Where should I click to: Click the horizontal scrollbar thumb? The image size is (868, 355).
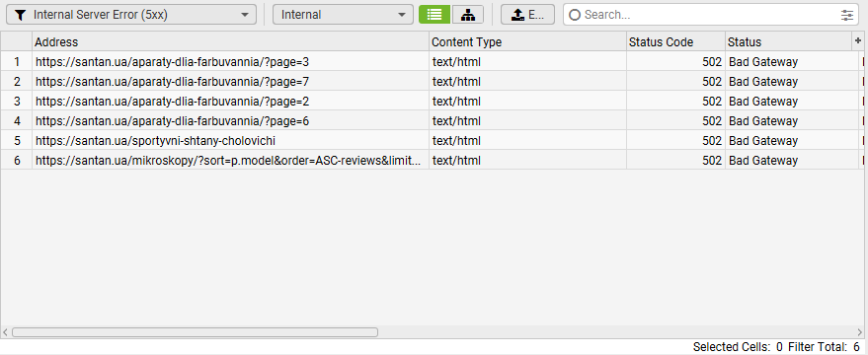click(x=195, y=332)
